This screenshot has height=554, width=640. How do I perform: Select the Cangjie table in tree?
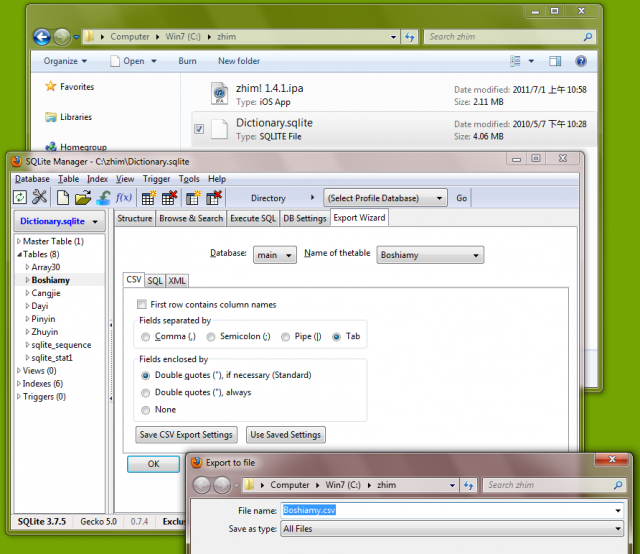(x=46, y=293)
